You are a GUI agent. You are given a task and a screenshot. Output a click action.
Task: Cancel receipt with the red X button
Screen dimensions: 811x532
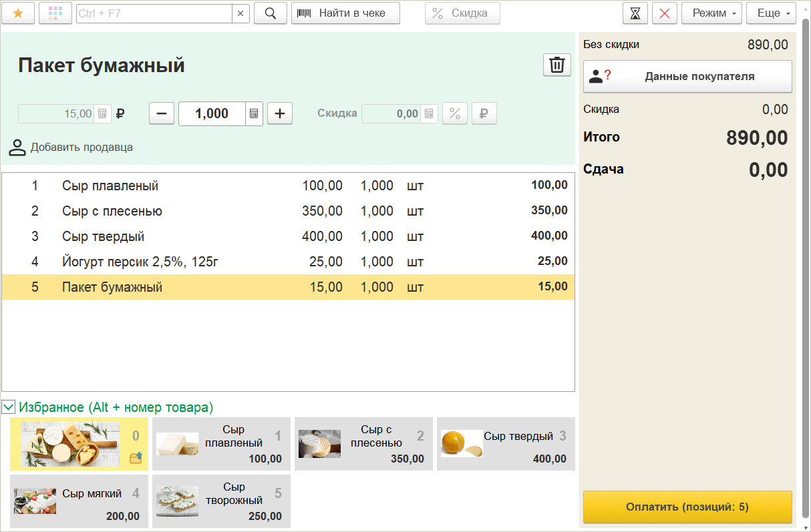(665, 13)
